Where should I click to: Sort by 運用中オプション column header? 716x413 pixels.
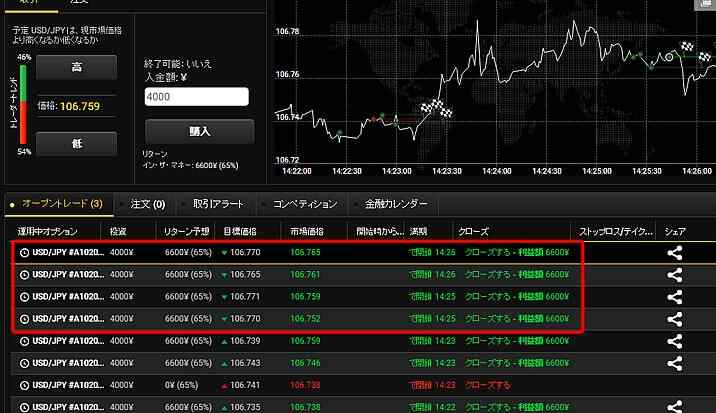click(47, 232)
